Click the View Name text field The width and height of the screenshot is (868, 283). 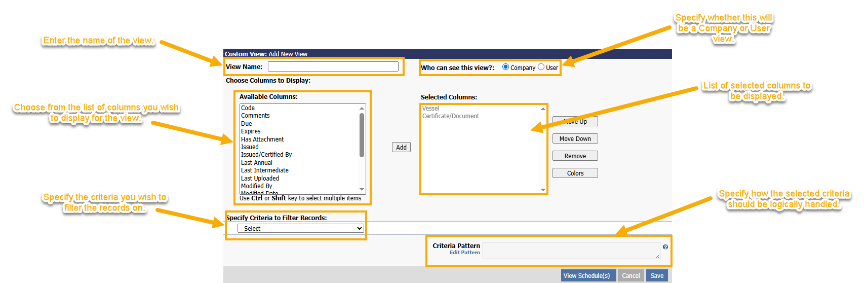pyautogui.click(x=333, y=66)
